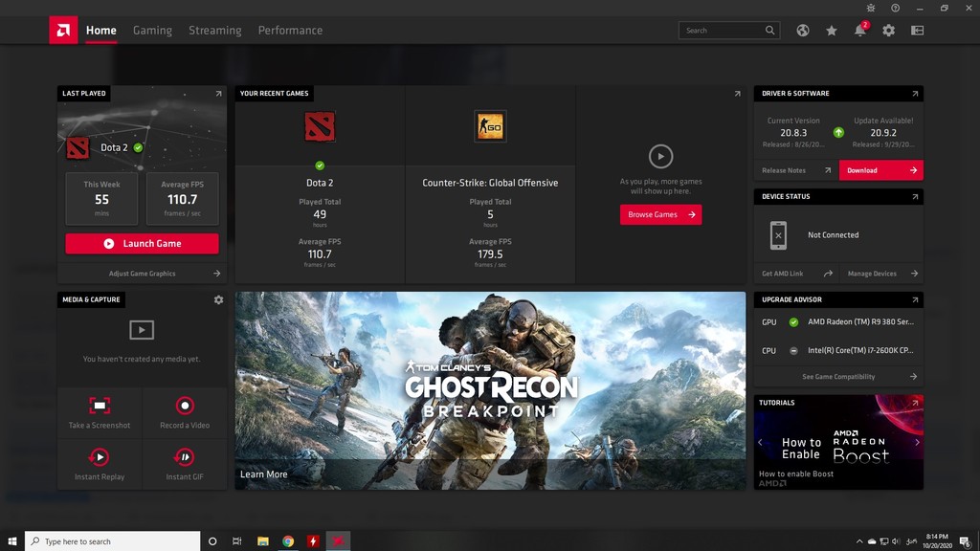Expand the Last Played panel
Image resolution: width=980 pixels, height=551 pixels.
click(218, 94)
